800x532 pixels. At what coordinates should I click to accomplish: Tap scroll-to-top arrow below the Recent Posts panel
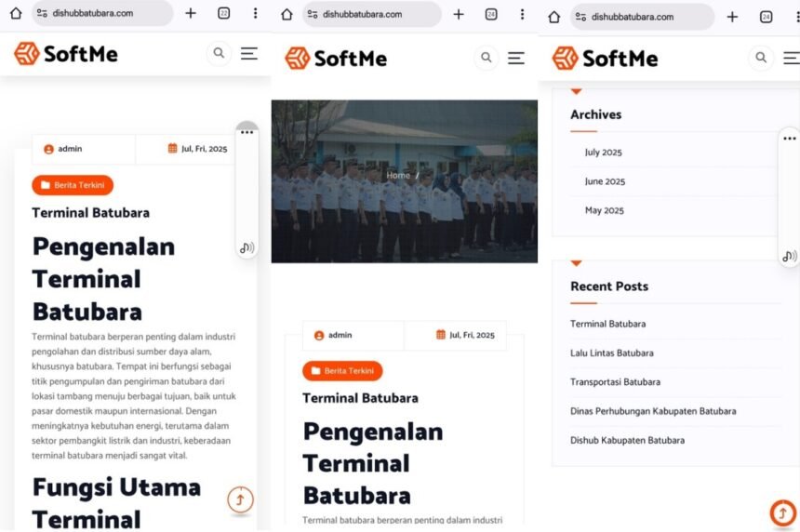tap(782, 513)
